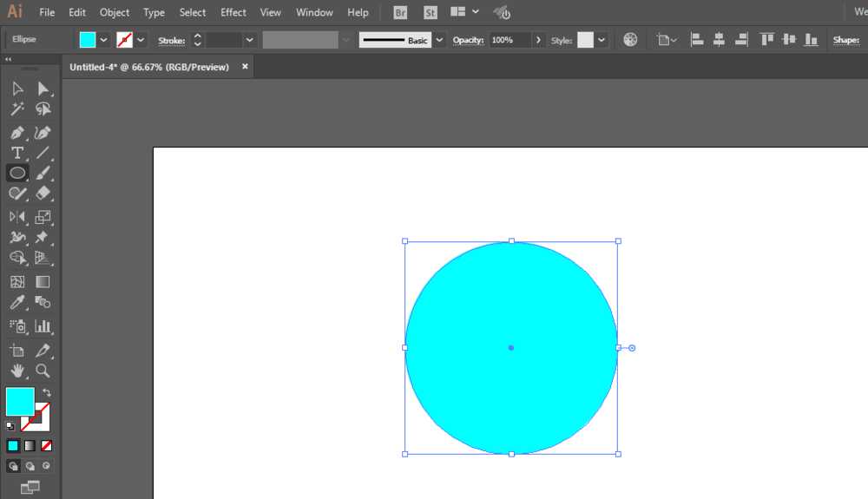Set paint mode to None
The width and height of the screenshot is (868, 499).
pyautogui.click(x=47, y=445)
